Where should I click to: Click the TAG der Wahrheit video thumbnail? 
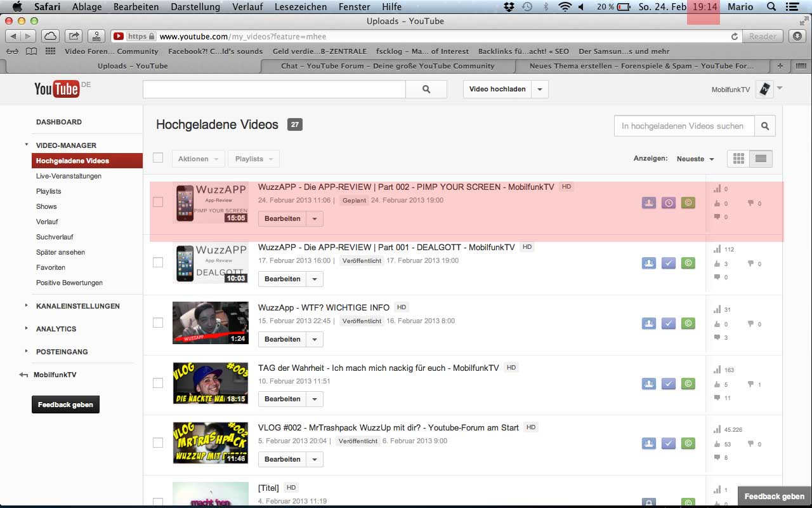coord(210,383)
